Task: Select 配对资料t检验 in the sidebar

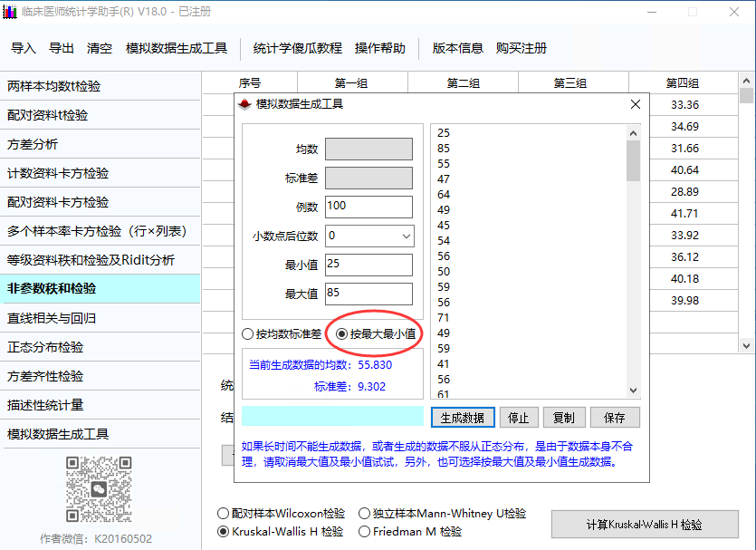Action: click(x=100, y=115)
